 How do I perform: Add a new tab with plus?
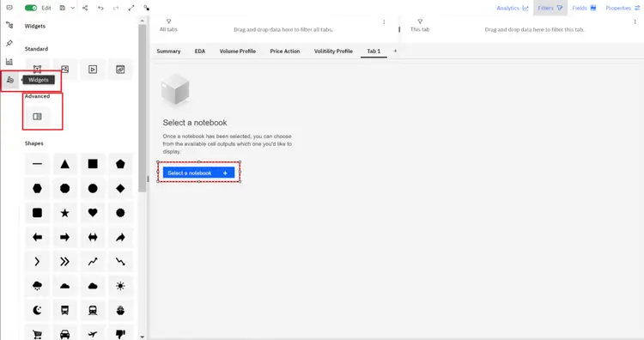coord(395,51)
